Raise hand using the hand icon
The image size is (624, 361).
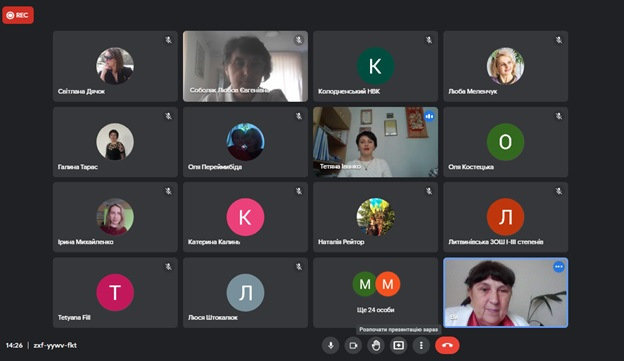point(376,345)
